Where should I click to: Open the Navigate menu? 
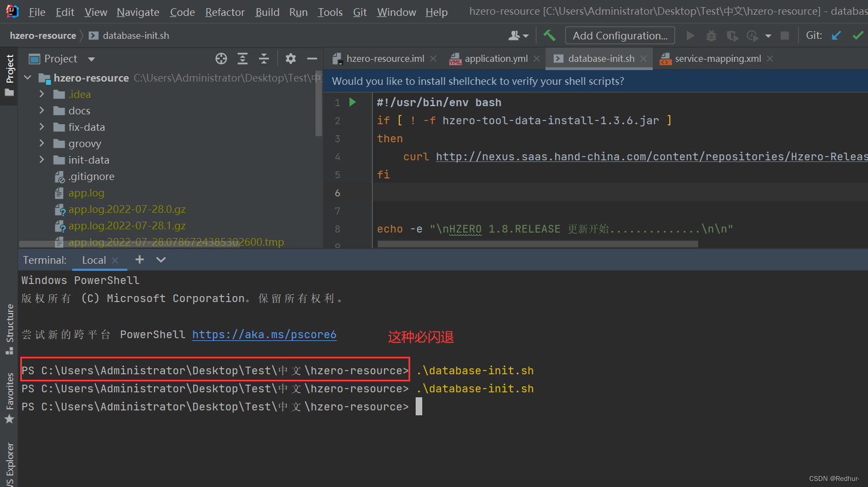(138, 12)
